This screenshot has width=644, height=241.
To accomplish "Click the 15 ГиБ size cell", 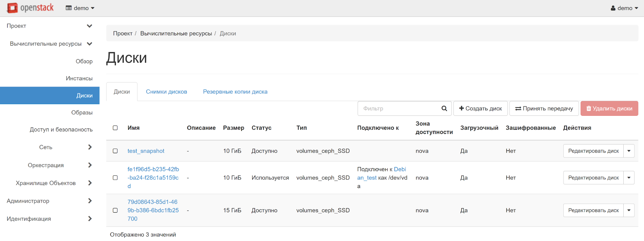I will [232, 210].
